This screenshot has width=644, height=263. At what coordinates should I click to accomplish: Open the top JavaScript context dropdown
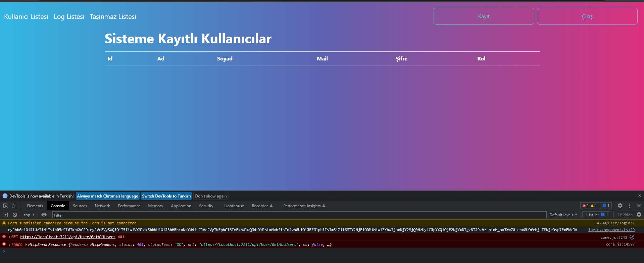[x=29, y=215]
